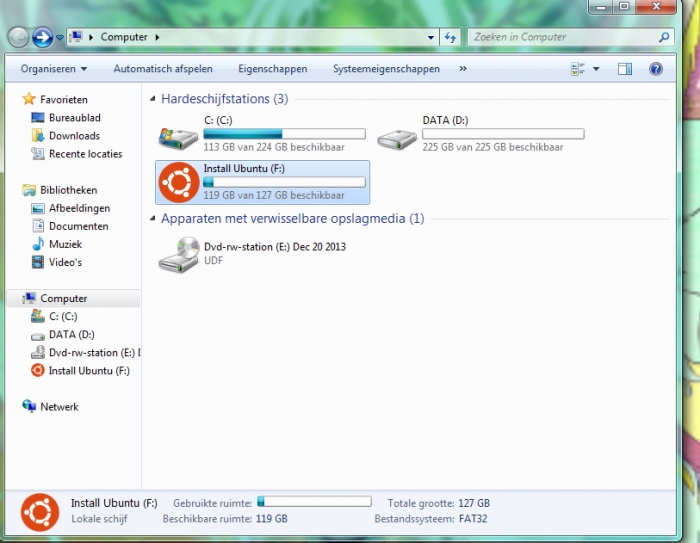
Task: Select Bibliotheken in the navigation pane
Action: click(68, 190)
